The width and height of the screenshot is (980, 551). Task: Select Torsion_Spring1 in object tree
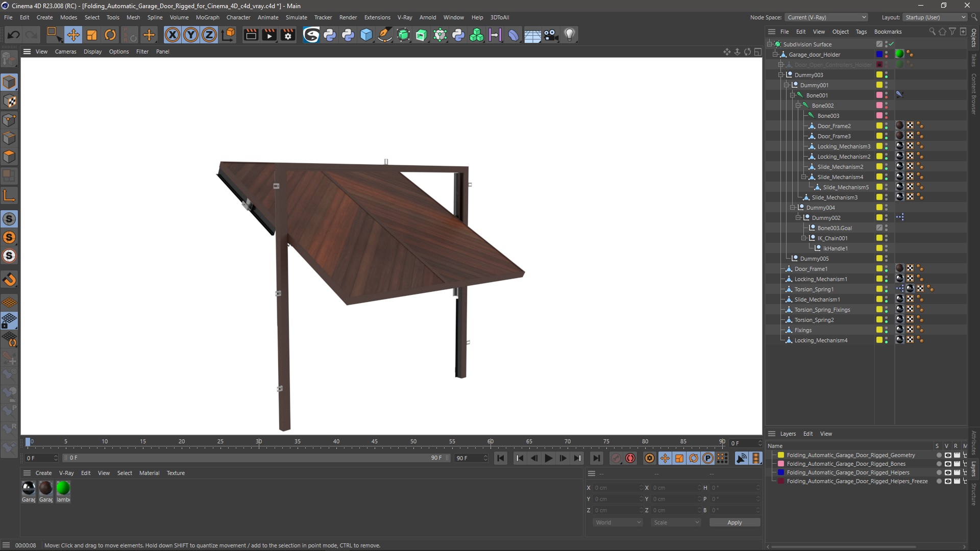(814, 289)
